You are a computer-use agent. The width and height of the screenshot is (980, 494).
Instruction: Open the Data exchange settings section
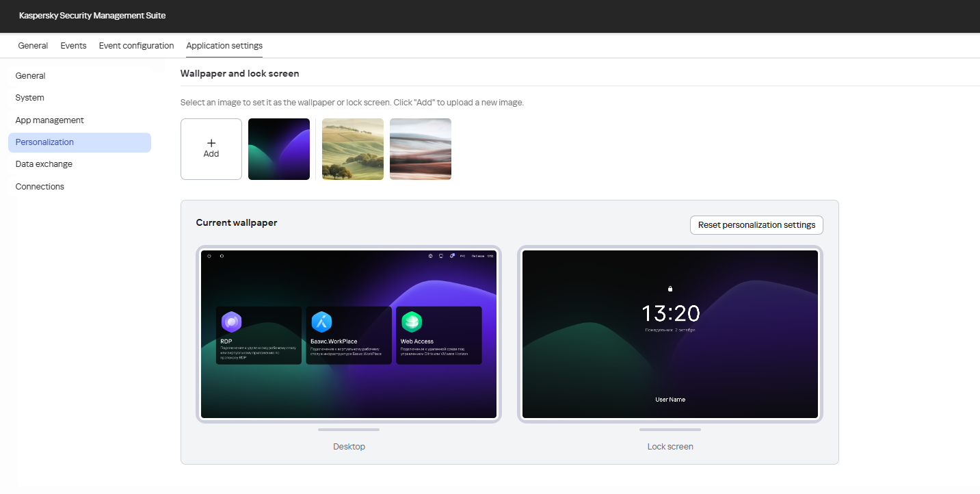(44, 164)
